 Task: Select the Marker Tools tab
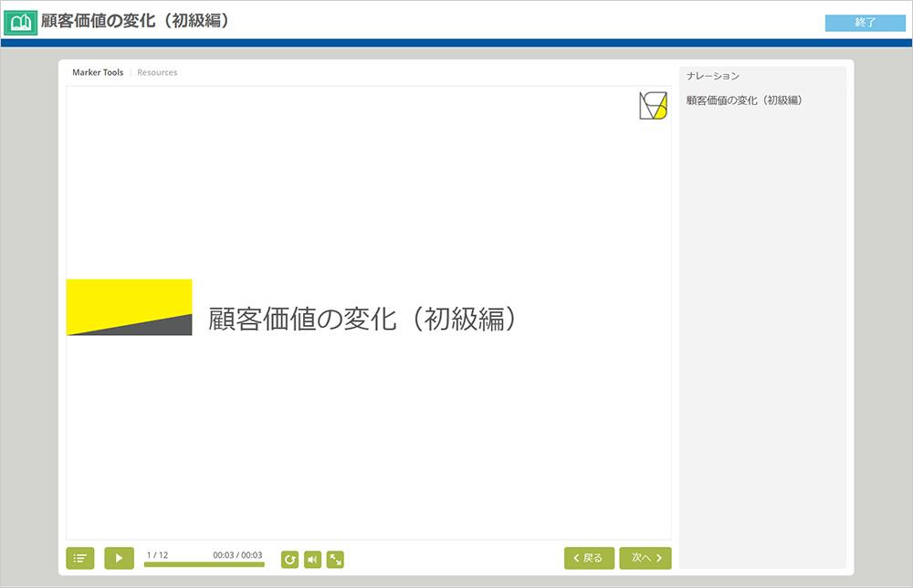click(x=97, y=72)
